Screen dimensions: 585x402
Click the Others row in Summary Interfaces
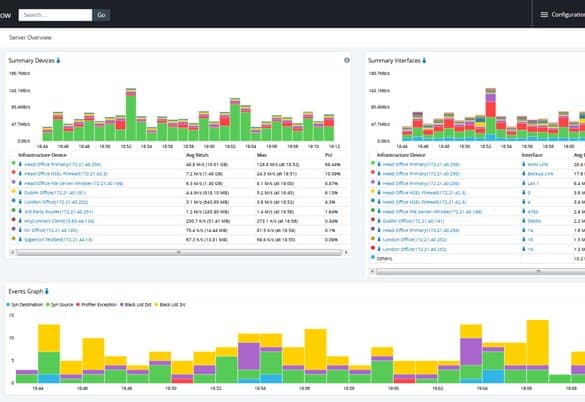click(477, 259)
